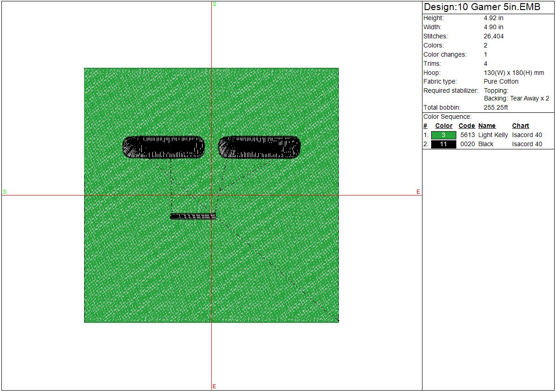Click the green S marker on left edge
556x392 pixels.
(x=5, y=192)
